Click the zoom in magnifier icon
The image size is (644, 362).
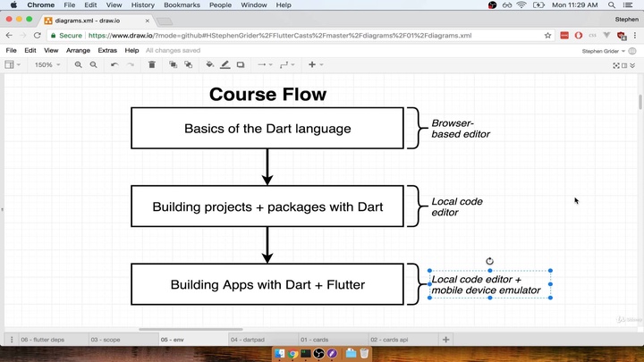tap(78, 64)
